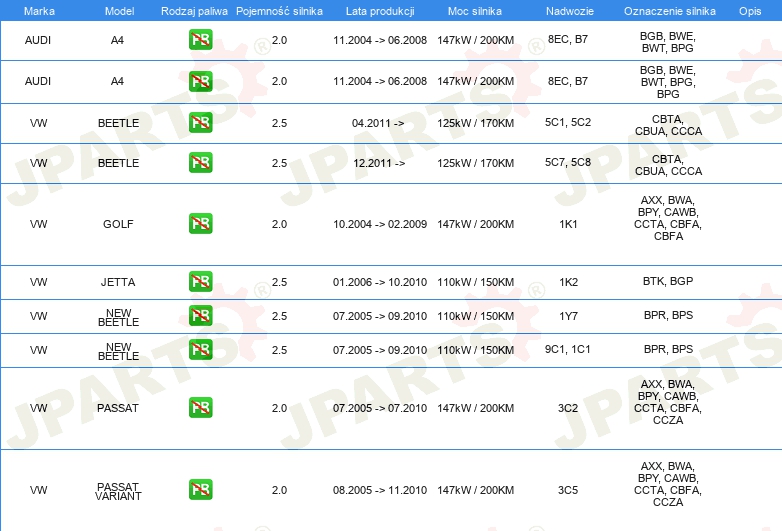Select the 2.0 capacity in the PASSAT VARIANT row
This screenshot has height=531, width=782.
tap(279, 490)
